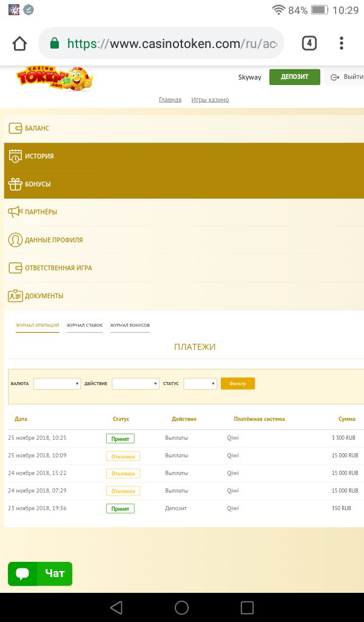Click the Документы ID card icon
This screenshot has height=622, width=364.
[15, 296]
